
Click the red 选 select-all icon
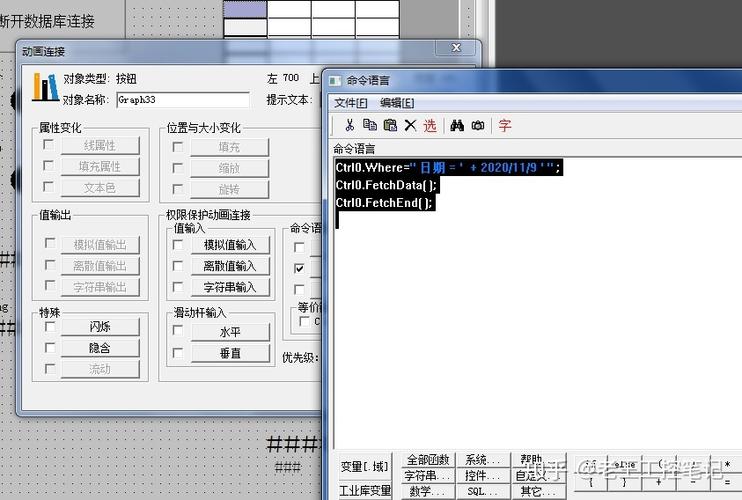tap(430, 125)
